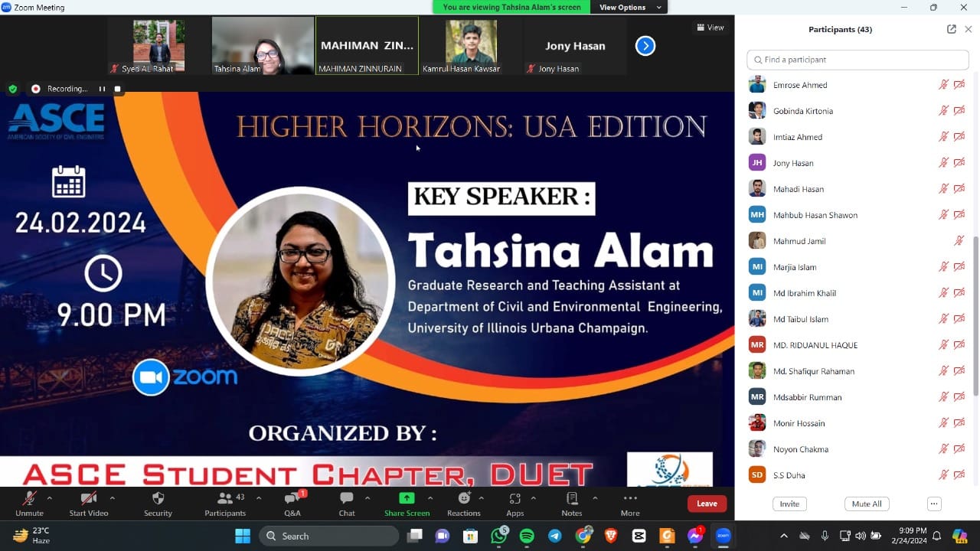The image size is (980, 551).
Task: Open the View layout menu
Action: click(x=710, y=28)
